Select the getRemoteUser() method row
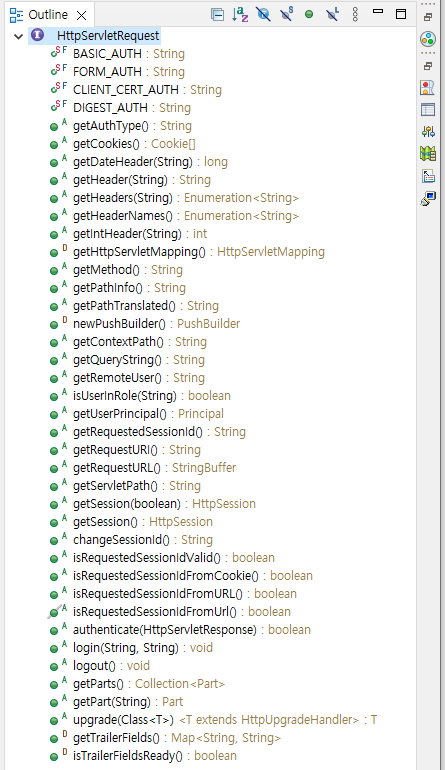445x770 pixels. [128, 378]
